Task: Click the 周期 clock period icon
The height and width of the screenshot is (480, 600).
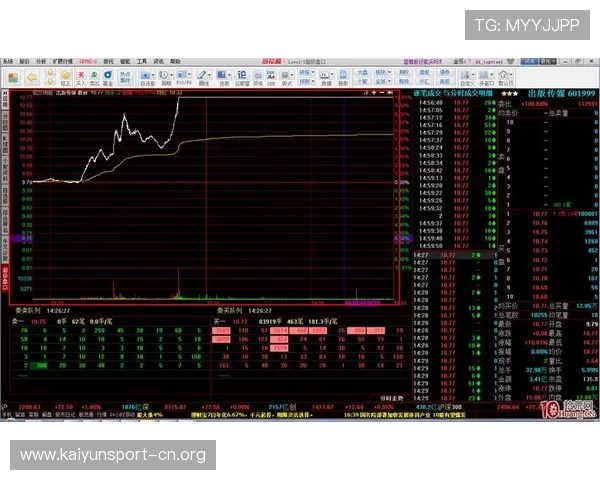Action: click(164, 76)
